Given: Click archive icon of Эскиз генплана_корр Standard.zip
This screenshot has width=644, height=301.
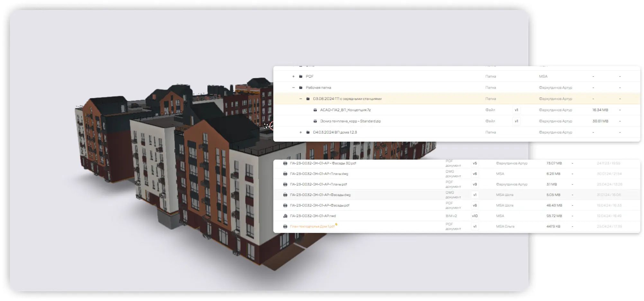Looking at the screenshot, I should [315, 121].
